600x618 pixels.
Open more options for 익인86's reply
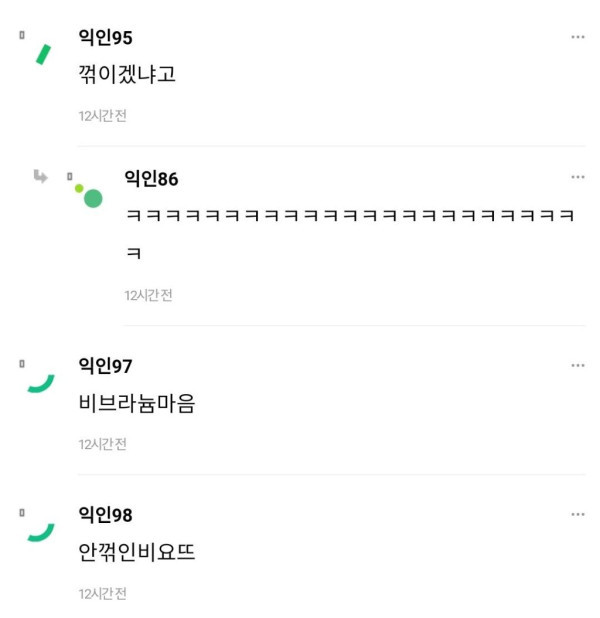[578, 177]
